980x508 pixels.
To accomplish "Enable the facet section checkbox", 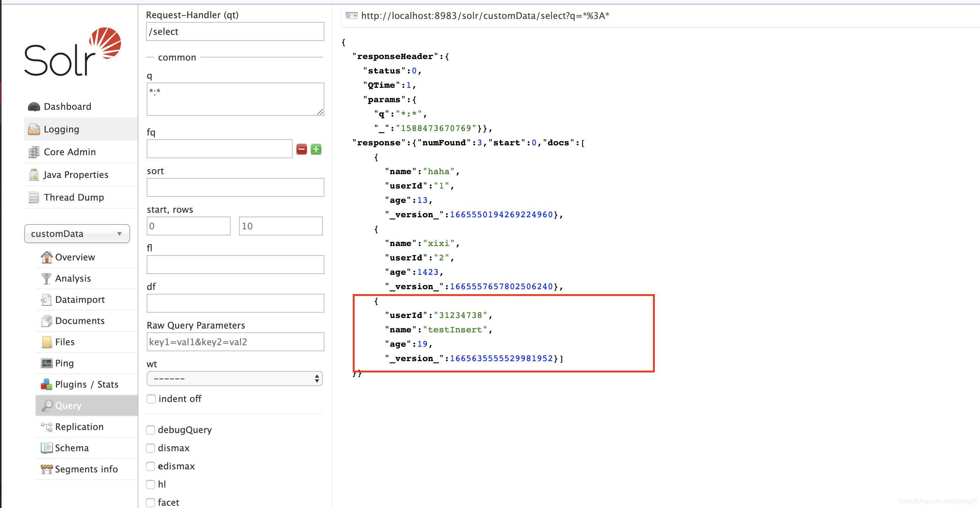I will point(150,502).
